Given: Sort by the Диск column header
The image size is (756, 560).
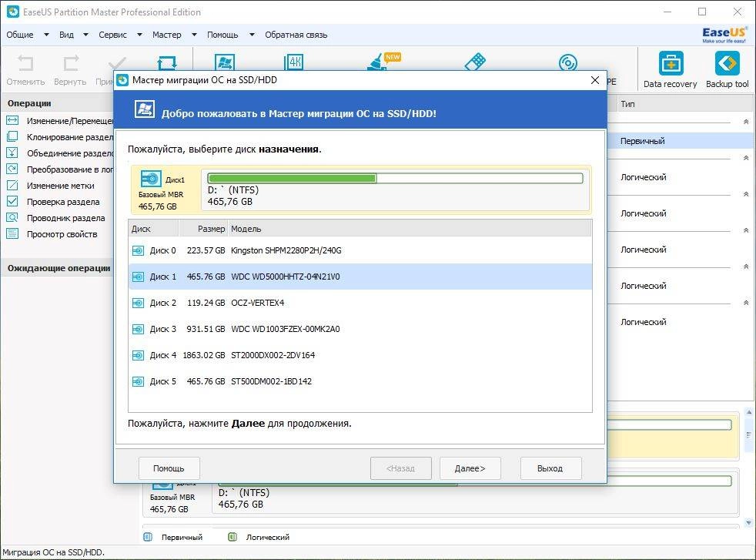Looking at the screenshot, I should [x=153, y=229].
